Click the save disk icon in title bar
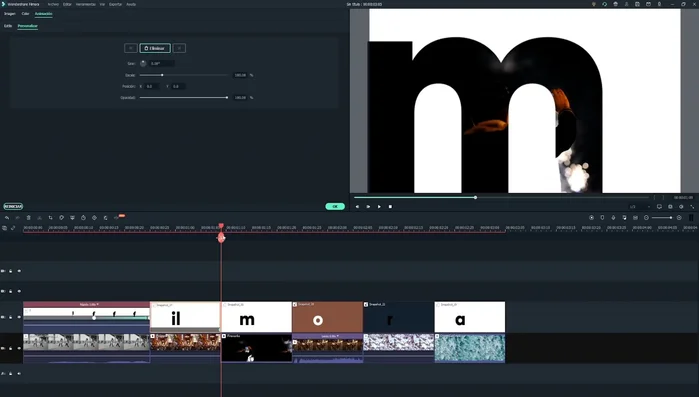Screen dimensions: 699x397 coord(637,4)
